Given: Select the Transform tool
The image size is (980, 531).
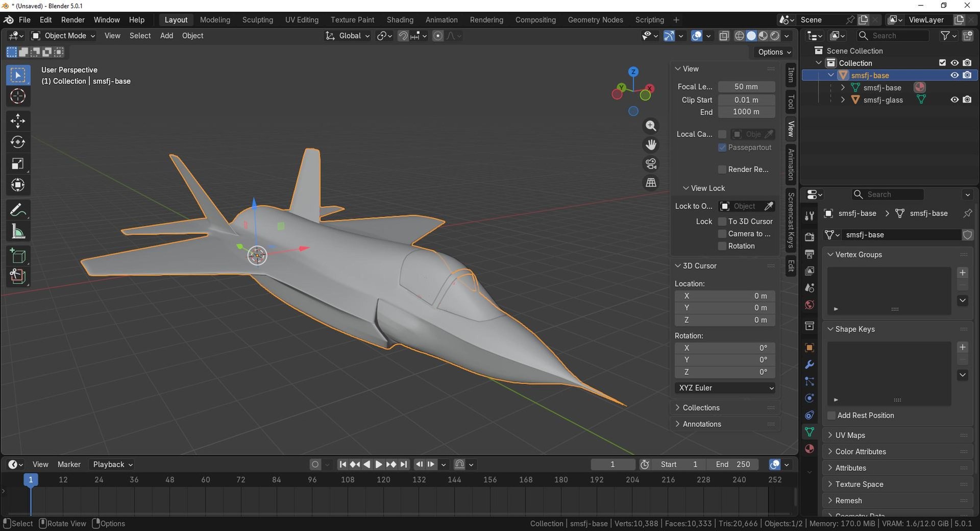Looking at the screenshot, I should [x=18, y=185].
